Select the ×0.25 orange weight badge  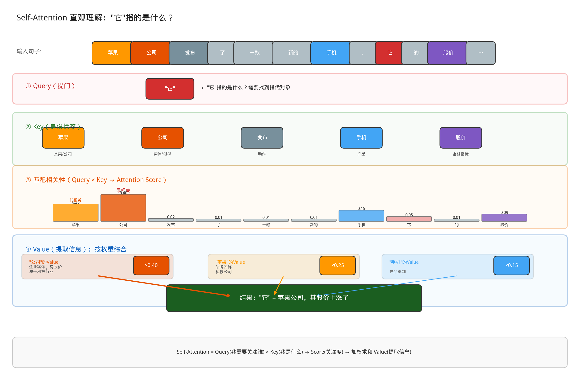pyautogui.click(x=338, y=265)
